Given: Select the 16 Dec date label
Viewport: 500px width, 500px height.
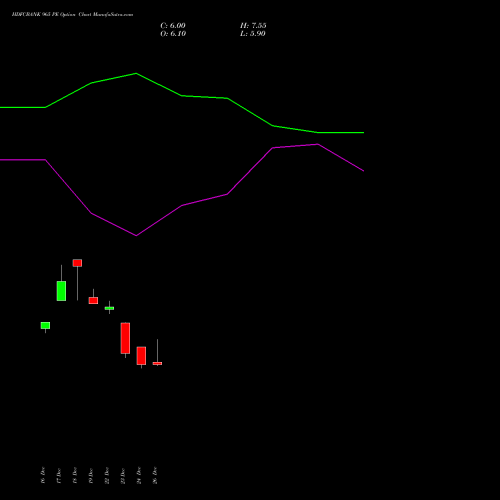Looking at the screenshot, I should 43,475.
